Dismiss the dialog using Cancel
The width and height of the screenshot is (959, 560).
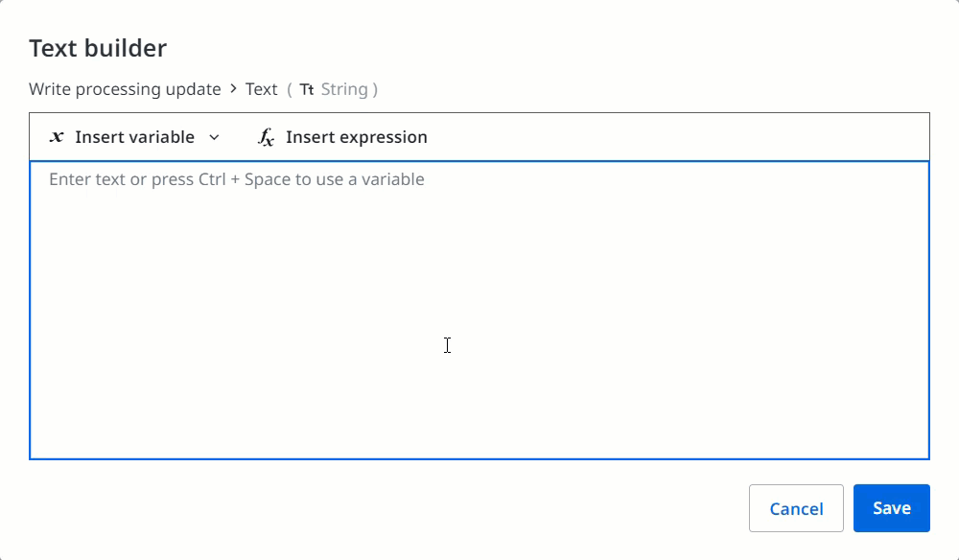pyautogui.click(x=796, y=508)
